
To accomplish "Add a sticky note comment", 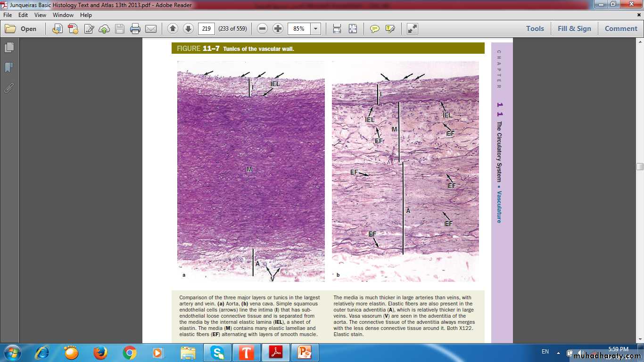I will [375, 29].
